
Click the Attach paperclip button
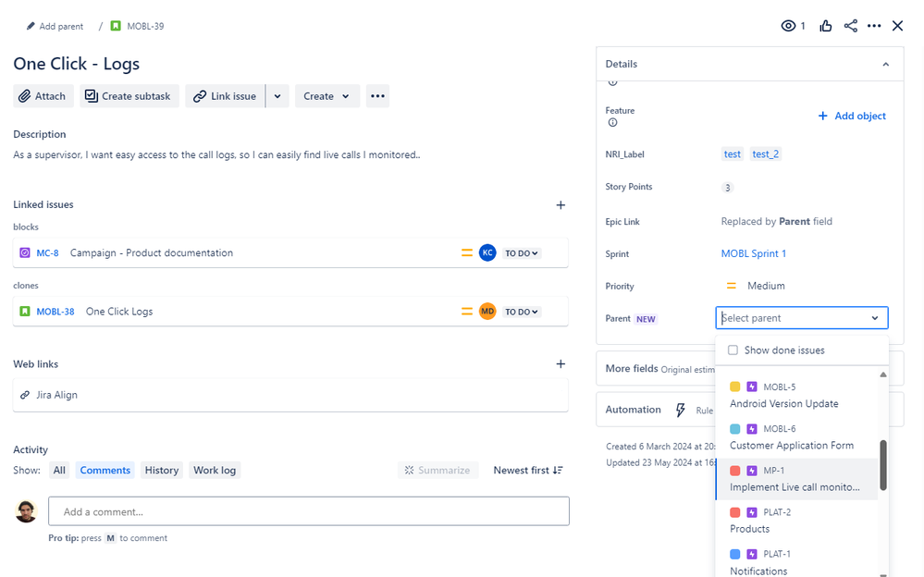click(x=43, y=96)
